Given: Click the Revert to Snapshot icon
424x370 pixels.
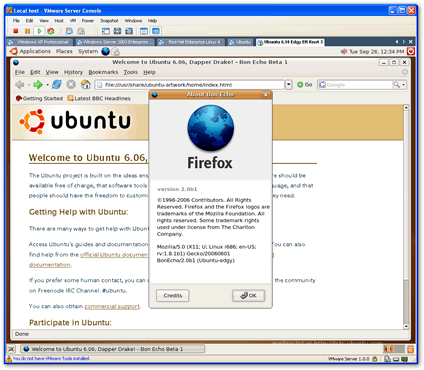Looking at the screenshot, I should click(x=81, y=31).
